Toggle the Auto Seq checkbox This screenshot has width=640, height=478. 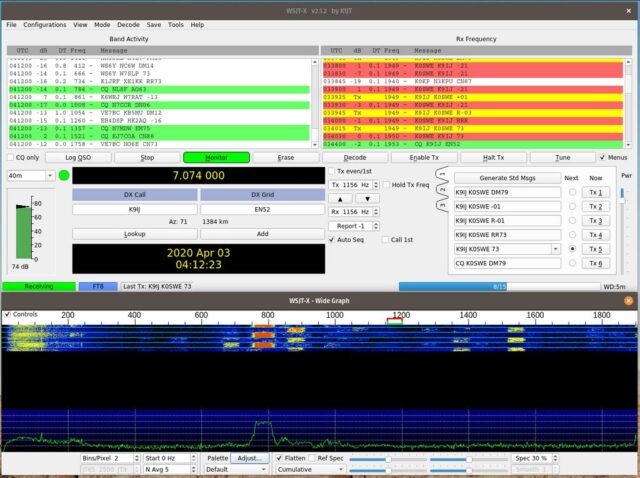[332, 240]
